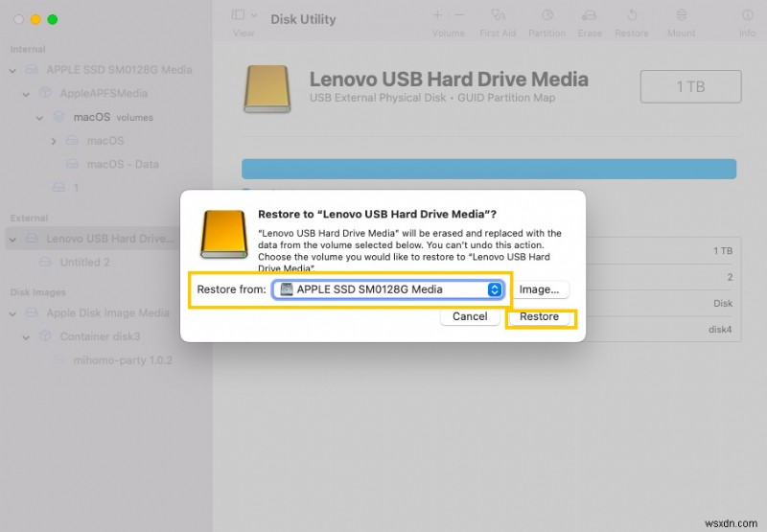Click the blue disk usage bar
The height and width of the screenshot is (532, 767).
coord(489,169)
